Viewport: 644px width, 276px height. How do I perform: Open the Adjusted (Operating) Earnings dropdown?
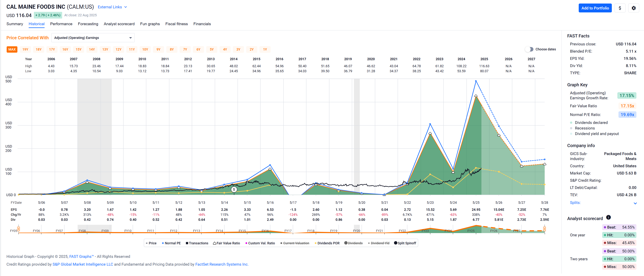pyautogui.click(x=93, y=38)
